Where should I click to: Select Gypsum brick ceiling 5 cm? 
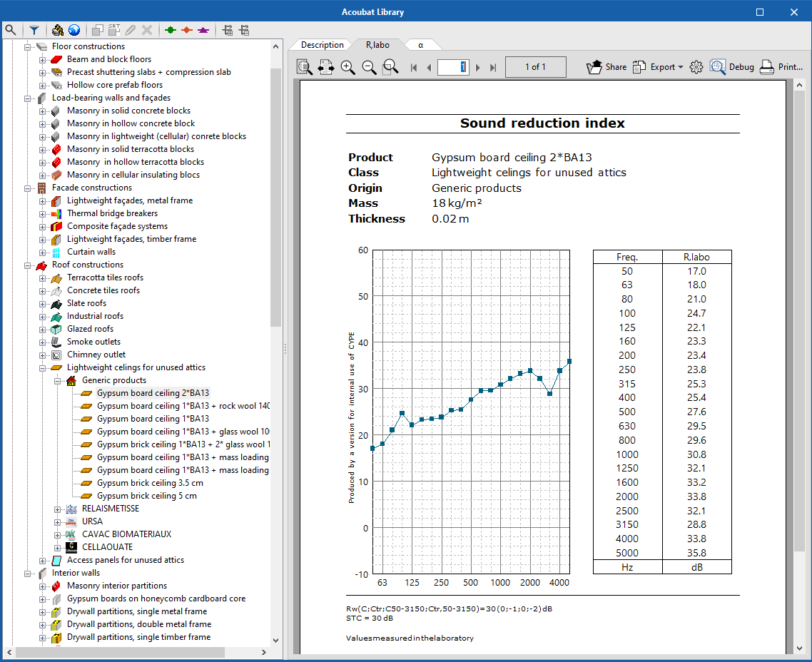click(x=147, y=496)
